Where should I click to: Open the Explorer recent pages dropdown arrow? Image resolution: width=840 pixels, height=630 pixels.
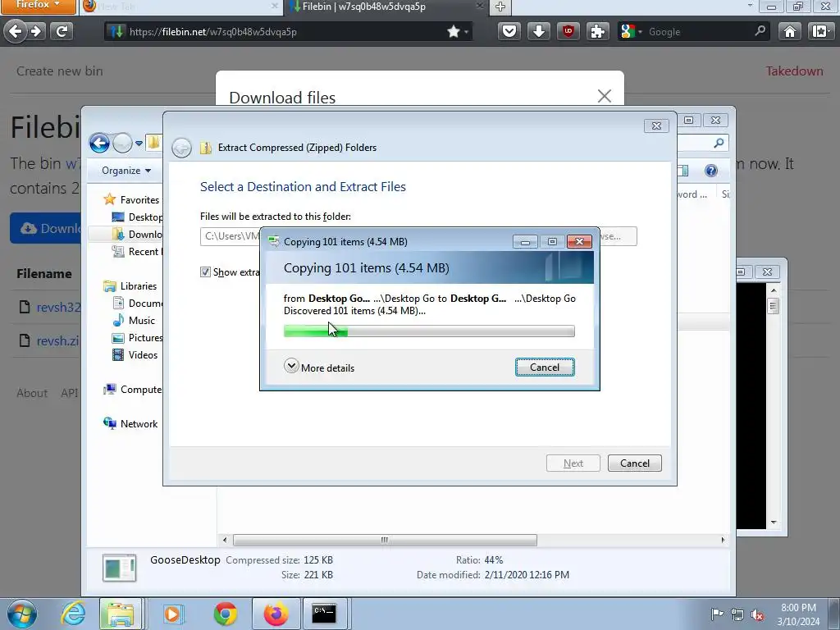(x=139, y=144)
